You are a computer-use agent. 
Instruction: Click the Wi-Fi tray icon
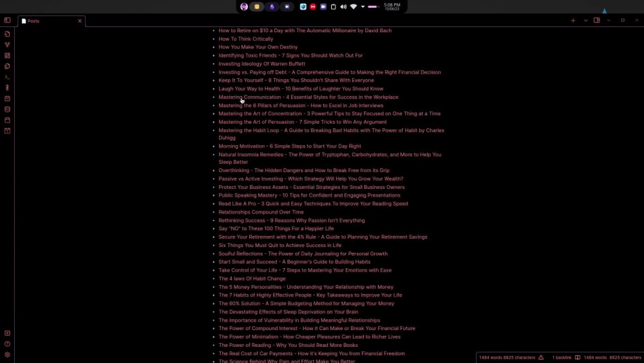[x=353, y=6]
